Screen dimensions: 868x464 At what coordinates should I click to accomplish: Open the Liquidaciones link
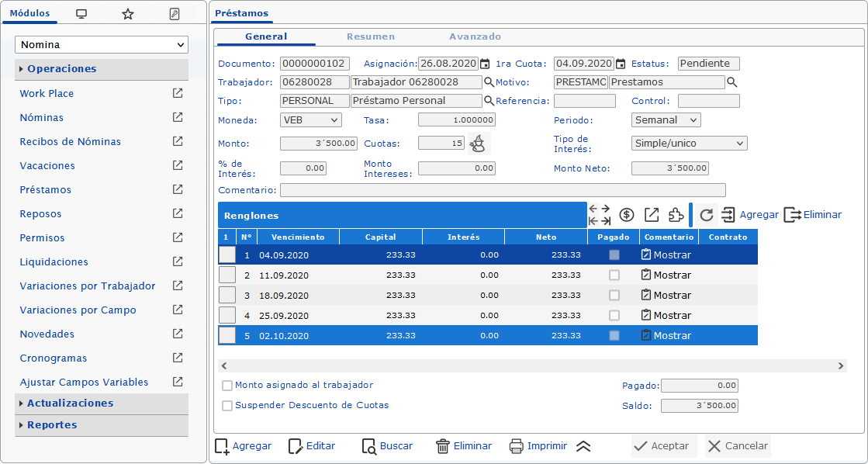pyautogui.click(x=54, y=262)
